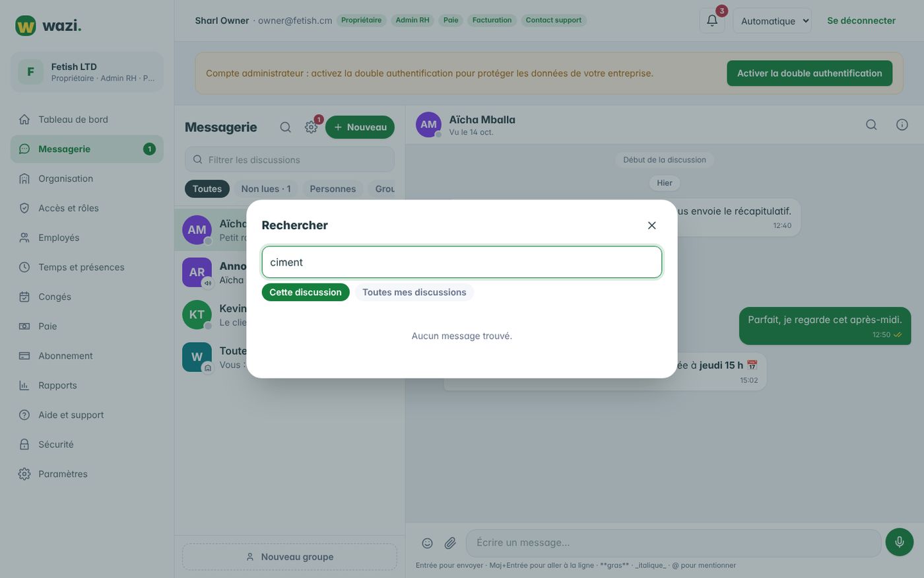Click the Sécurité lock icon

[24, 445]
